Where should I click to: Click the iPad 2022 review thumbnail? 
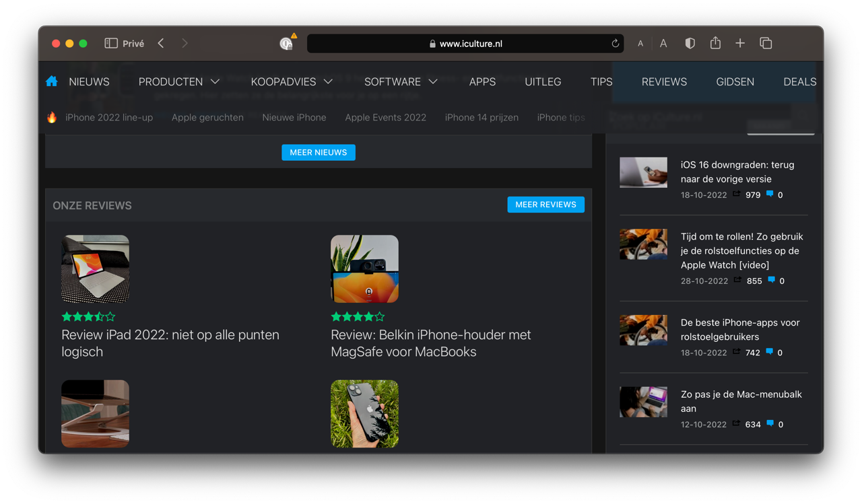(95, 268)
